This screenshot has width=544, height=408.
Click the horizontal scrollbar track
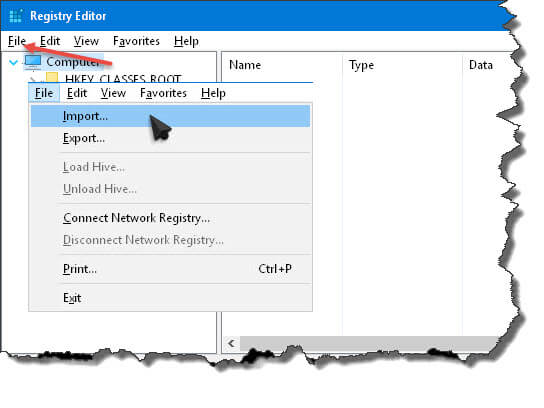[x=368, y=343]
